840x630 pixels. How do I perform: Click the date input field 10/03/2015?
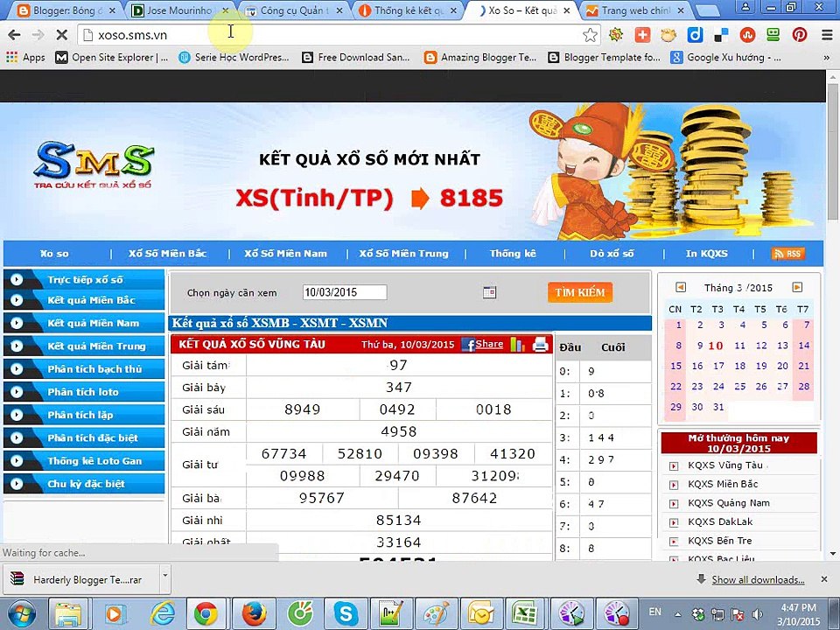coord(345,292)
